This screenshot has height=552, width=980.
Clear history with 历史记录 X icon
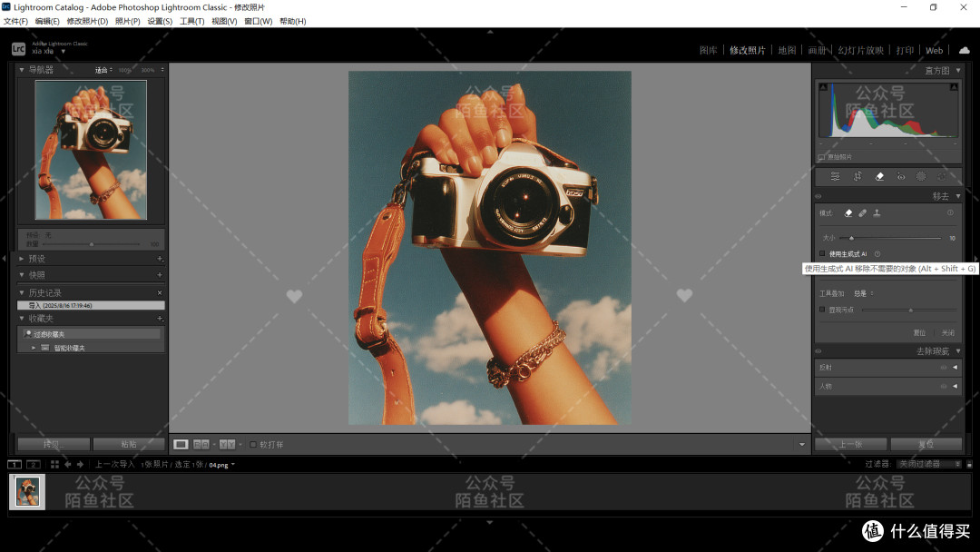click(x=160, y=292)
